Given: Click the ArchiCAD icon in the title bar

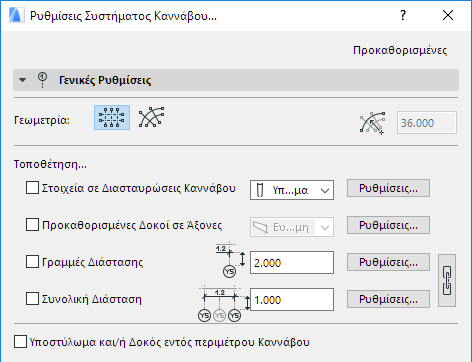Looking at the screenshot, I should (x=17, y=16).
